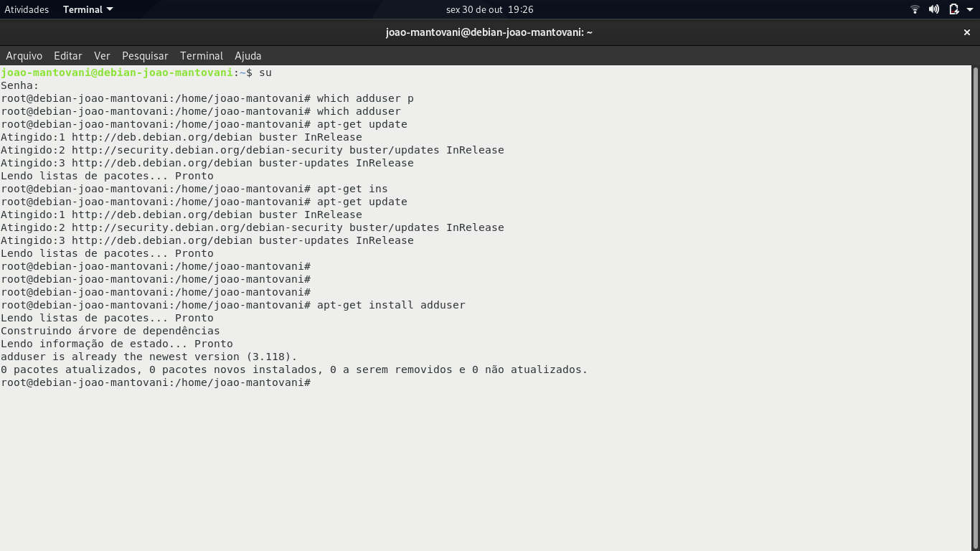Open the Pesquisar menu
The image size is (980, 551).
(x=145, y=55)
